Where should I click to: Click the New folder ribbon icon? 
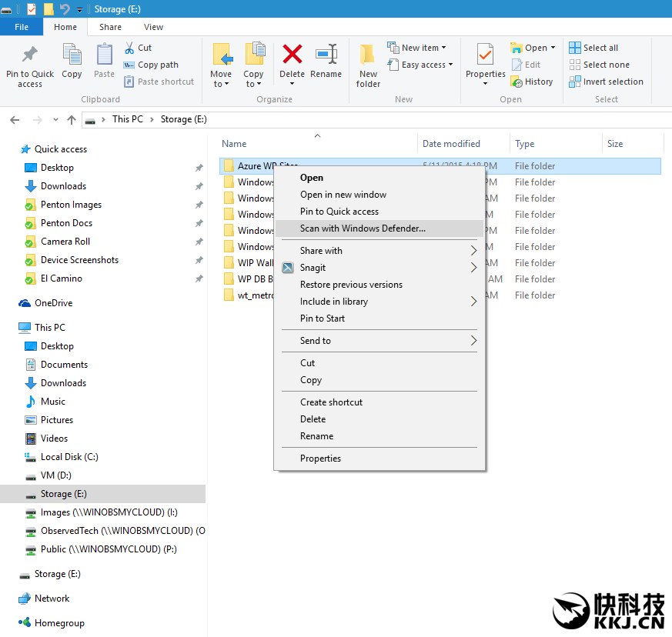click(x=367, y=55)
